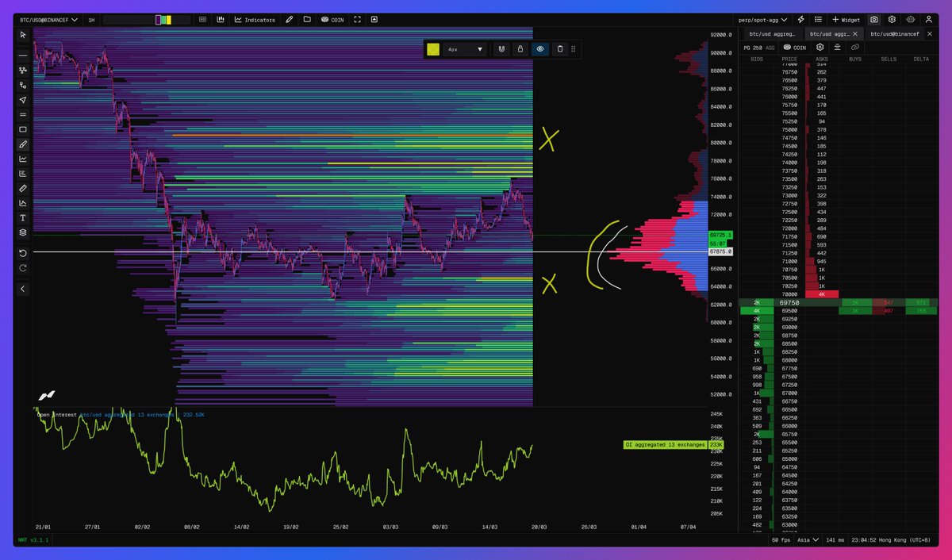
Task: Undo the last drawing action
Action: point(23,253)
